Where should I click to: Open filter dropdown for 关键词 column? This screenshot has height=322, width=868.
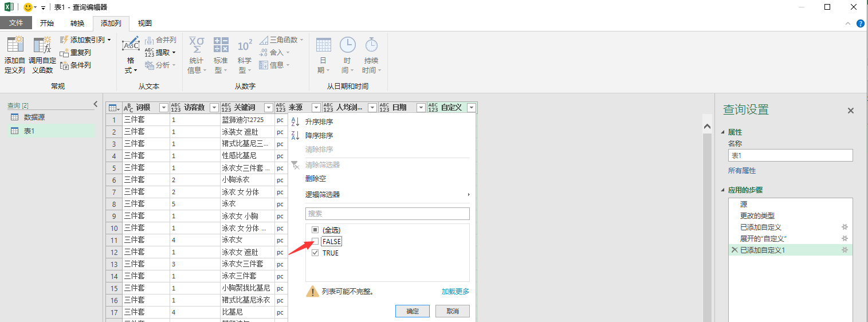268,108
